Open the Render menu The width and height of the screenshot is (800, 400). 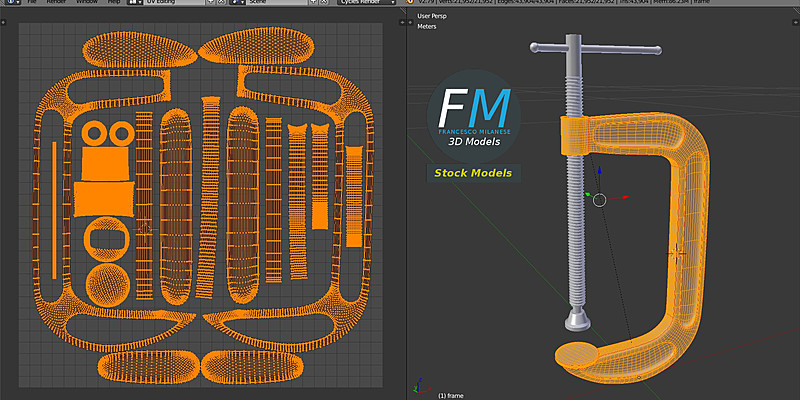point(56,2)
